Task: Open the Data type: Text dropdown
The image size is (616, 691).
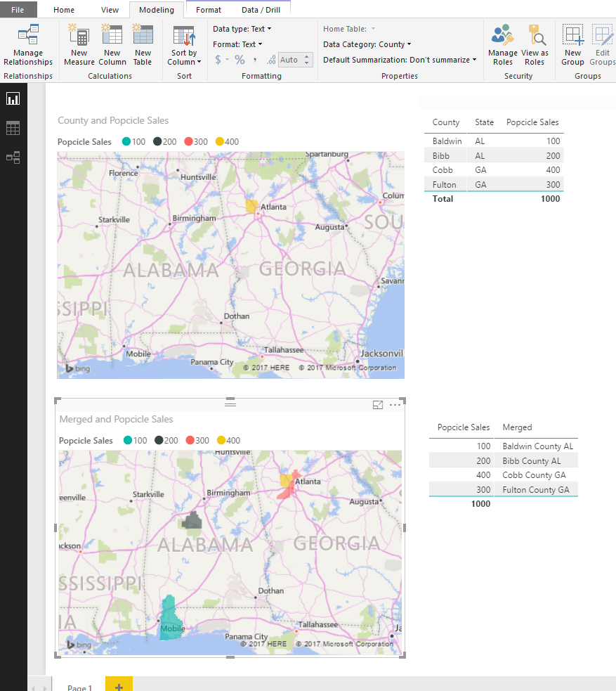Action: pyautogui.click(x=242, y=29)
